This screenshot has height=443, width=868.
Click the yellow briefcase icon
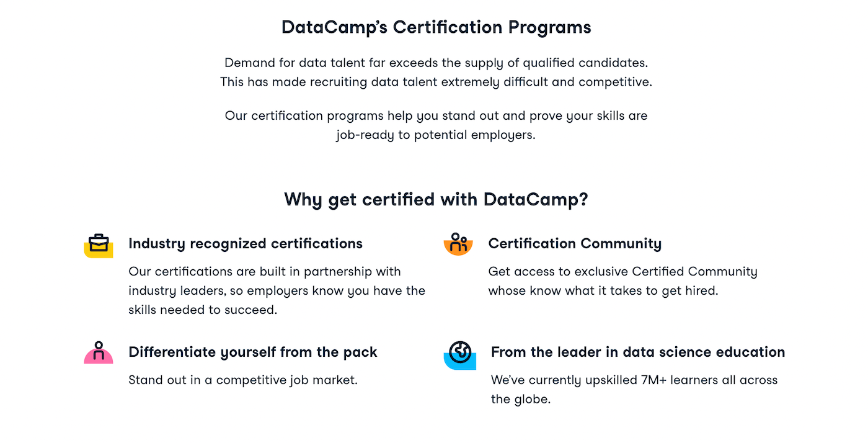point(99,246)
